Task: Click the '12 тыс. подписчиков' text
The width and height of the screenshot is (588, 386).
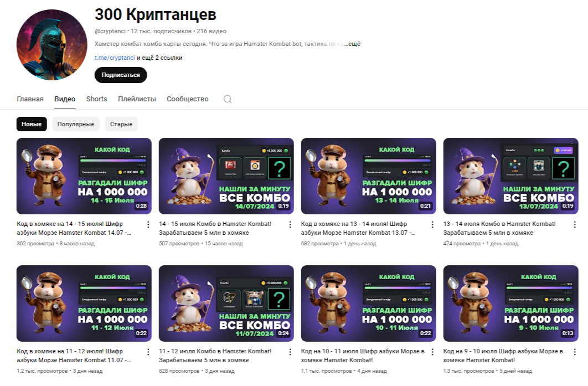Action: coord(161,31)
